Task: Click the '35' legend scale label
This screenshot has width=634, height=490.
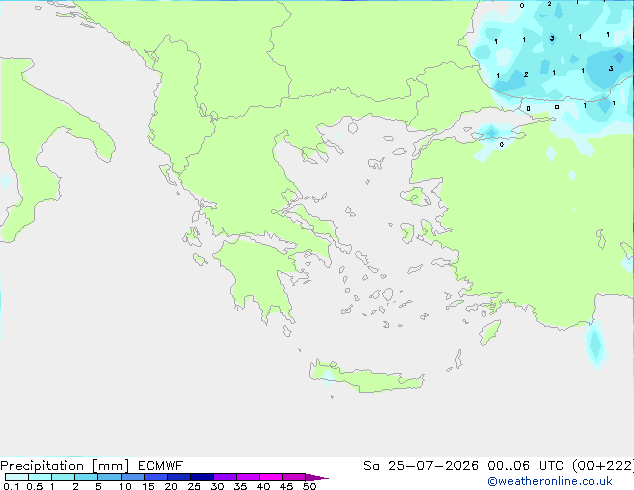Action: click(x=240, y=486)
